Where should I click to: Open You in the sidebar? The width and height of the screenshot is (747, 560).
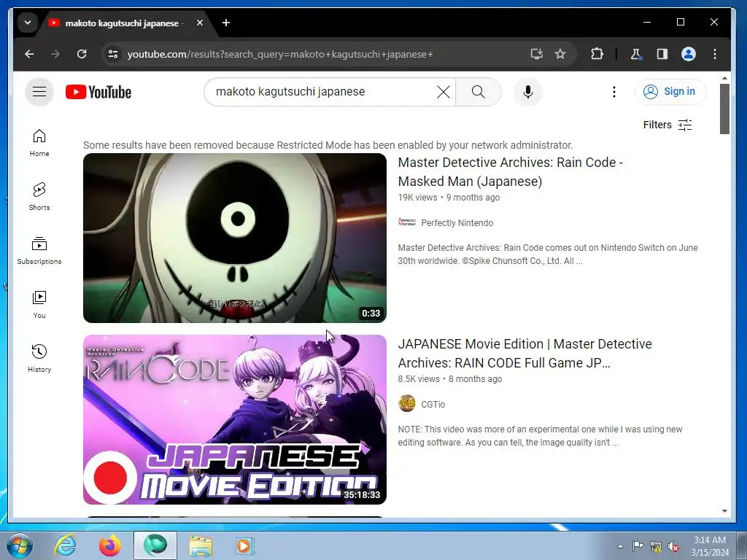point(39,305)
